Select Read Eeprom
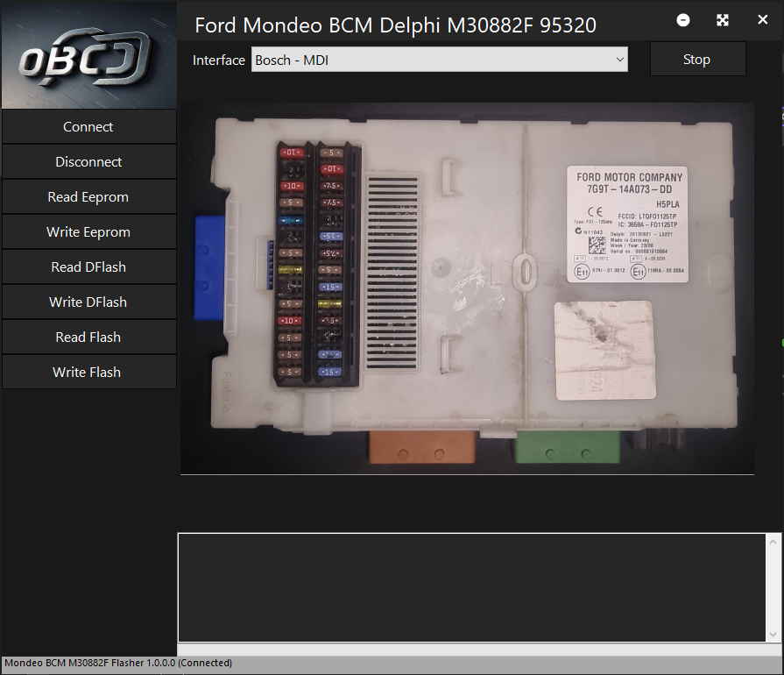The image size is (784, 675). coord(88,197)
